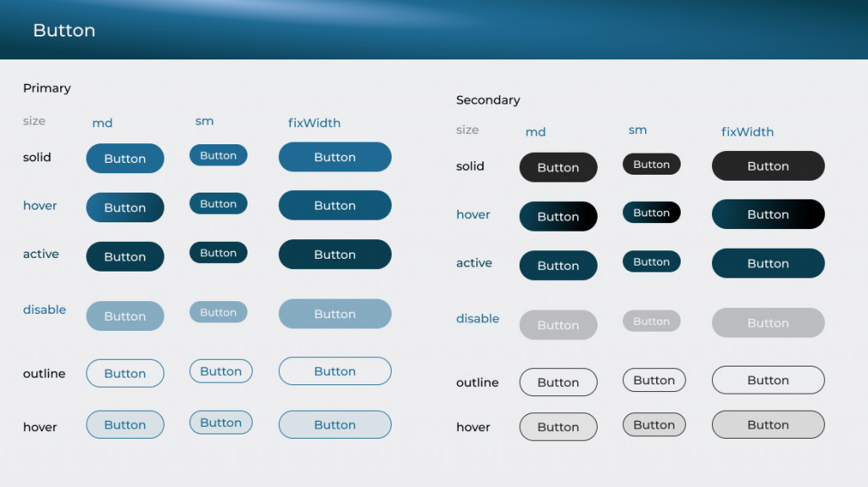
Task: Click the Primary outline-hover sm Button
Action: click(x=221, y=423)
